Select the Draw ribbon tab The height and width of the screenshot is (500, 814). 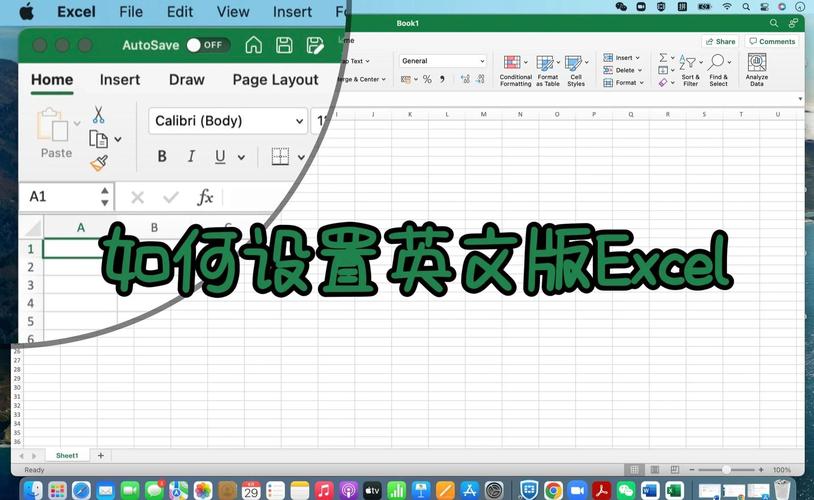click(187, 80)
